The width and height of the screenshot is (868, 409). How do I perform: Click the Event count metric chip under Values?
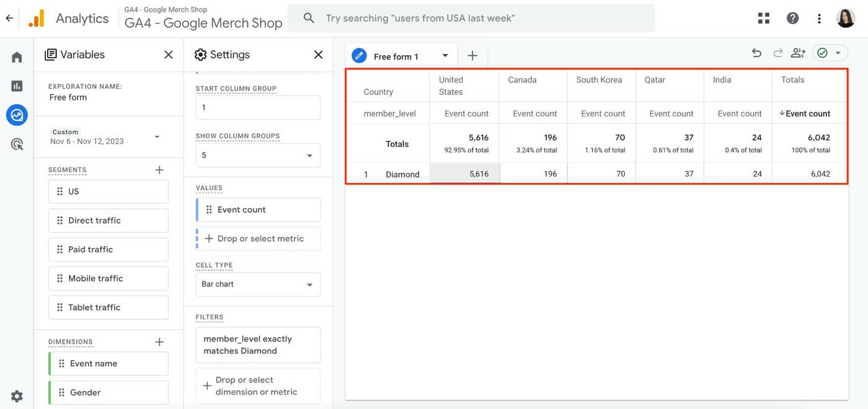tap(257, 209)
